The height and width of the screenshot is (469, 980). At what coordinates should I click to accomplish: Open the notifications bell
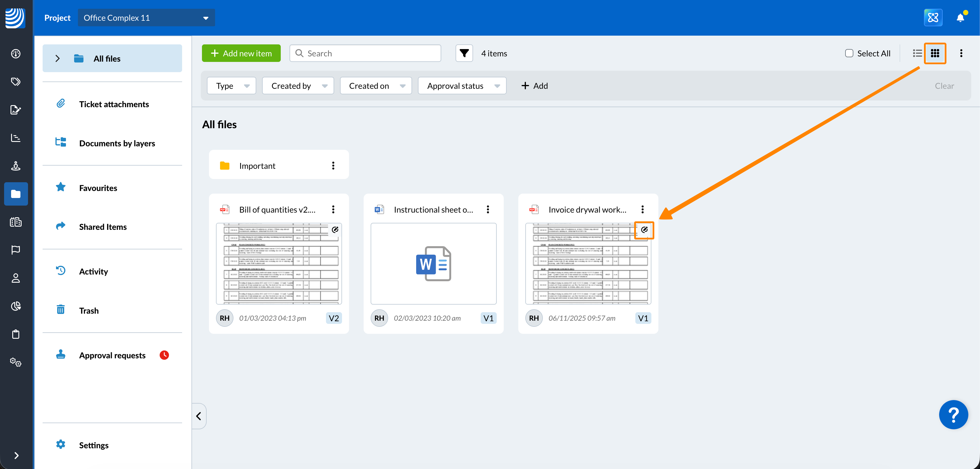tap(960, 18)
